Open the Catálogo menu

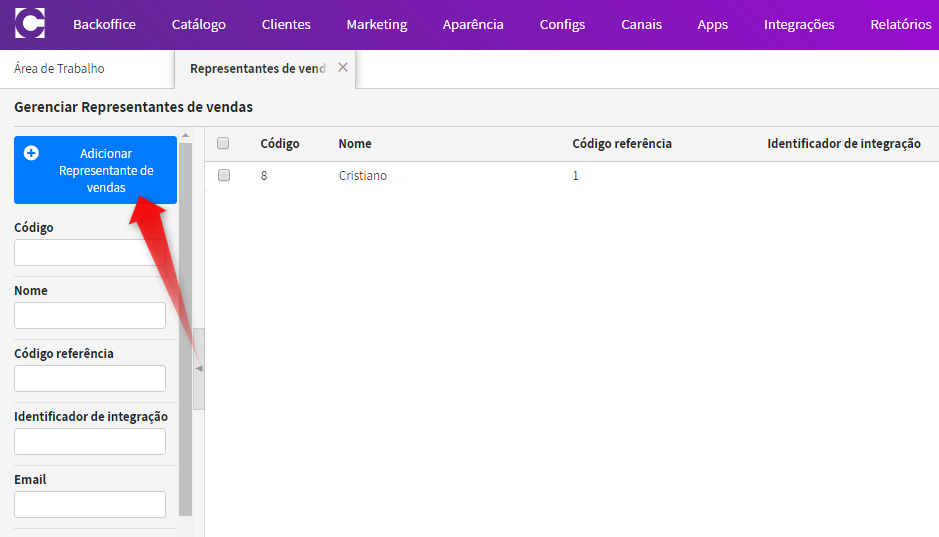coord(198,25)
